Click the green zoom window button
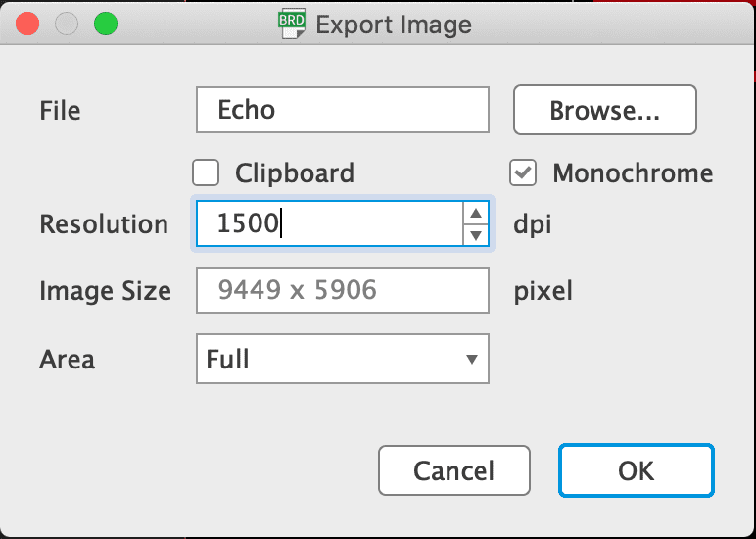This screenshot has height=539, width=756. coord(105,24)
